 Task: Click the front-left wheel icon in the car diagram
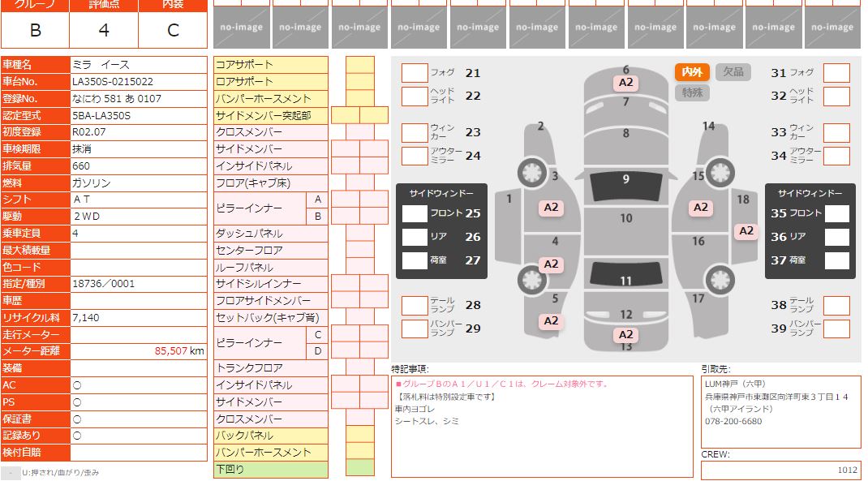coord(533,172)
